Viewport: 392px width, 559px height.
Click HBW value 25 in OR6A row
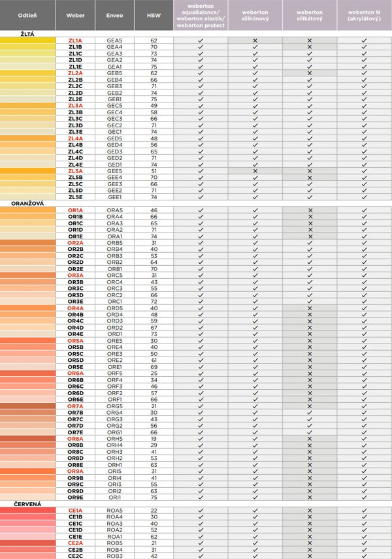pyautogui.click(x=154, y=374)
